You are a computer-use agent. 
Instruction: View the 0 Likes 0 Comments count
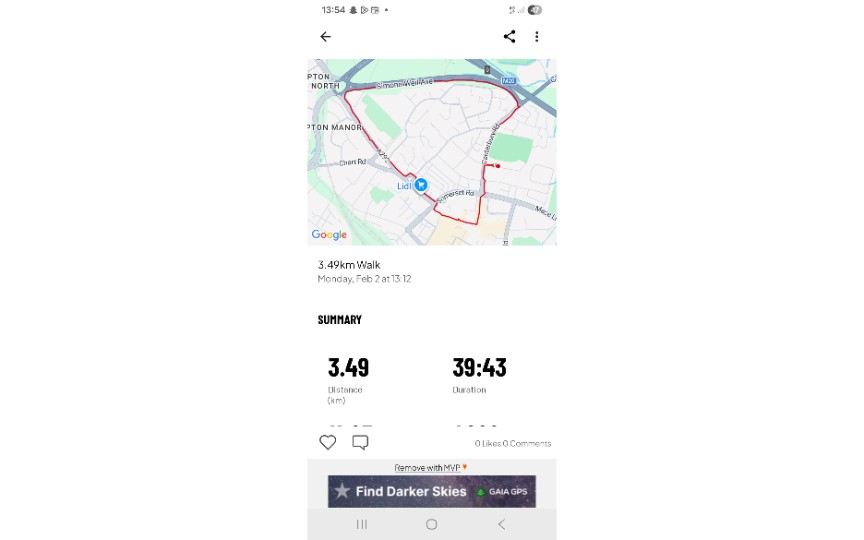(x=512, y=443)
